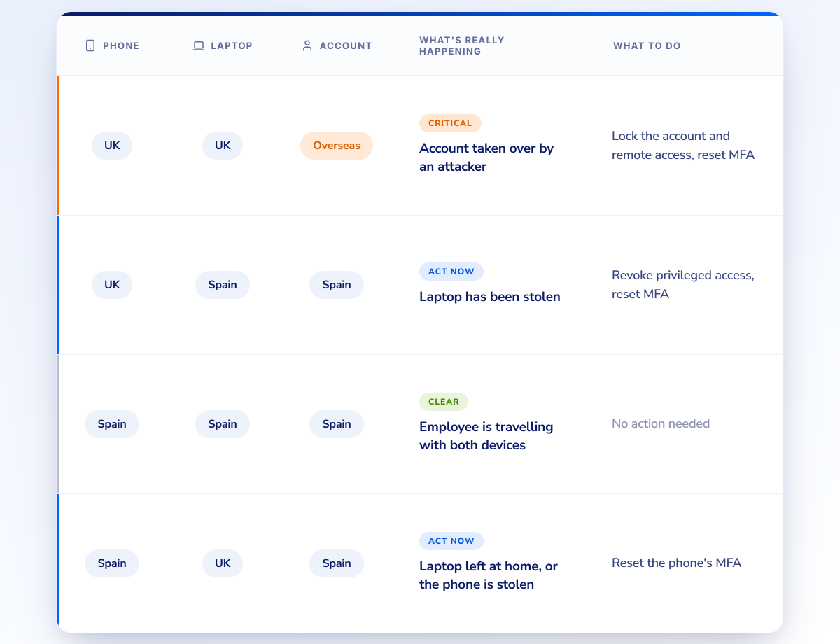Click 'Laptop has been stolen' heading
This screenshot has width=840, height=644.
[490, 297]
